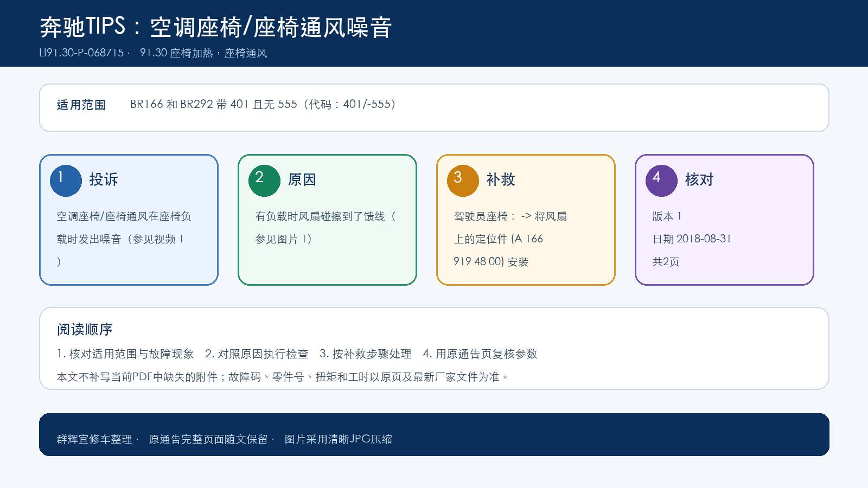This screenshot has width=868, height=488.
Task: Click step 1. 核对适用范围与故障现象
Action: 125,354
